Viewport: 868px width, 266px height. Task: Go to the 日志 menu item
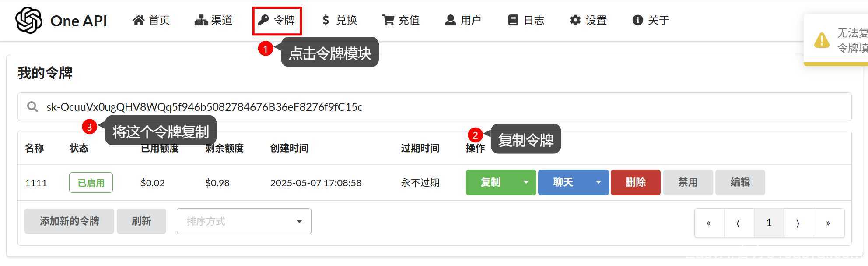(526, 20)
